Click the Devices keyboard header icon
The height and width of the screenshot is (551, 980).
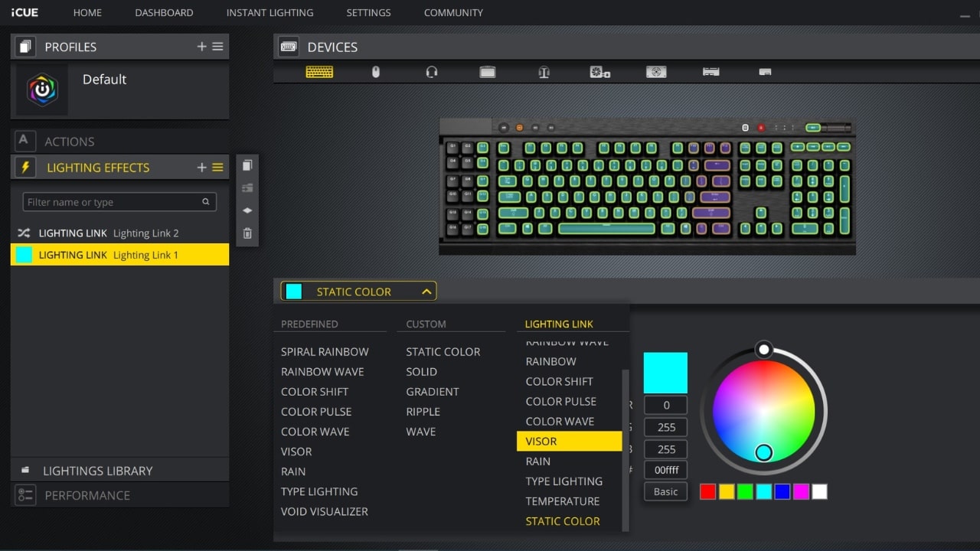[x=289, y=47]
